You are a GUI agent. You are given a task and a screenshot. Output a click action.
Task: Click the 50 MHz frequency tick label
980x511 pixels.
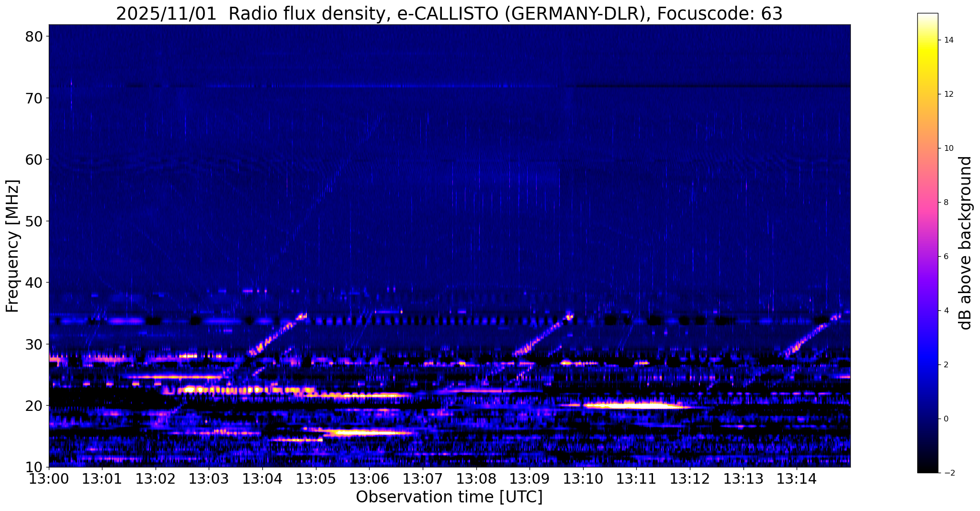point(35,221)
